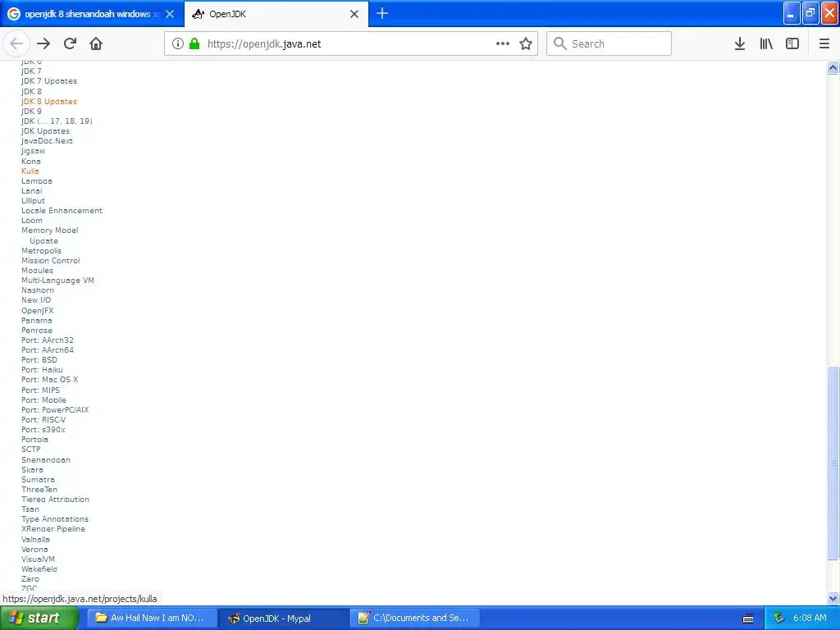
Task: Open the Panama project link
Action: pyautogui.click(x=36, y=321)
